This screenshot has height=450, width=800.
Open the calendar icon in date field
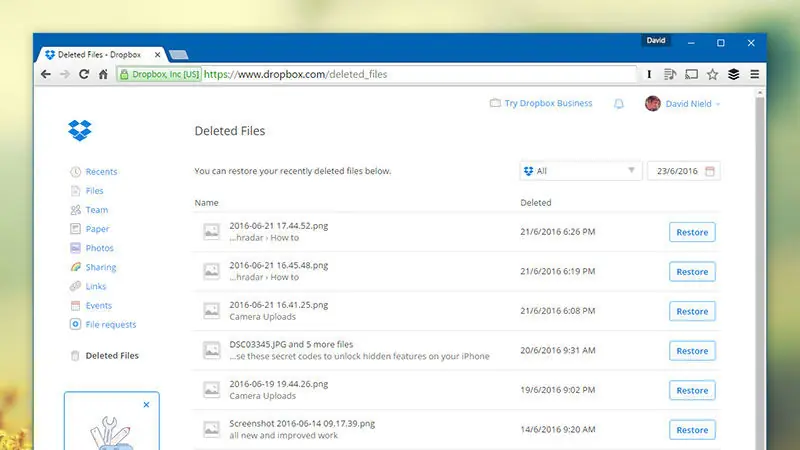point(710,171)
